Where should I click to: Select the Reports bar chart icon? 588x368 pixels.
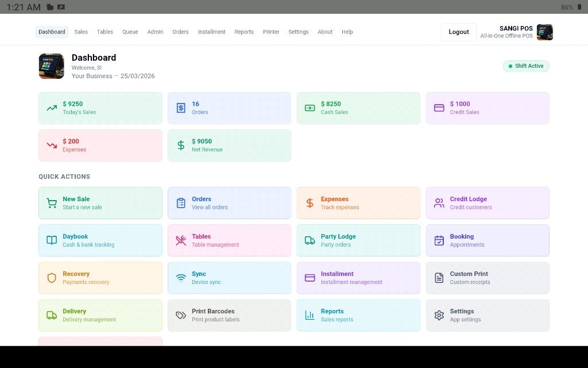[310, 315]
